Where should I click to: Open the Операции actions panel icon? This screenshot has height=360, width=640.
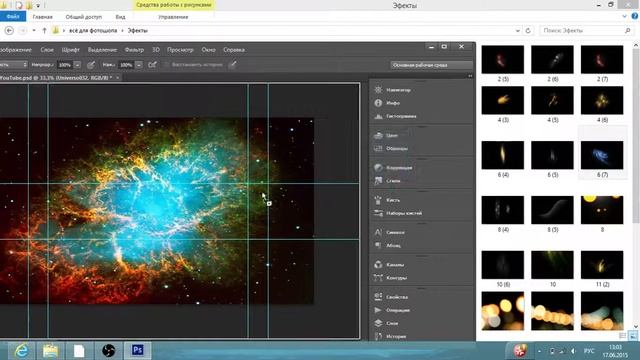coord(378,310)
